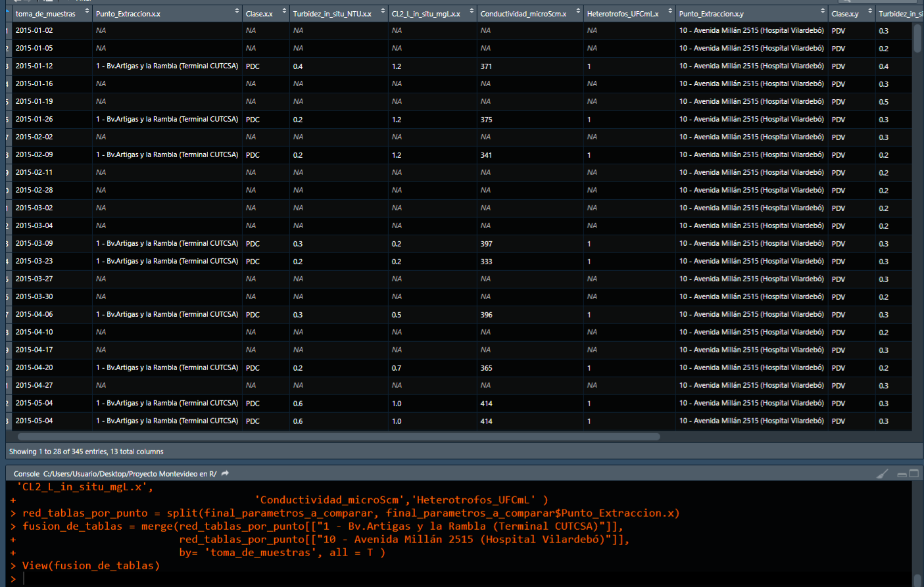Click the CL2 value '0.7' in 2015-04-20 row
Screen dimensions: 924x587
pos(397,368)
